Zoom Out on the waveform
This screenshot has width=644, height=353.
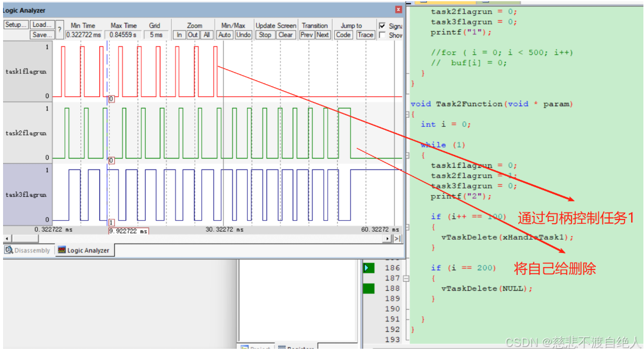click(x=193, y=35)
